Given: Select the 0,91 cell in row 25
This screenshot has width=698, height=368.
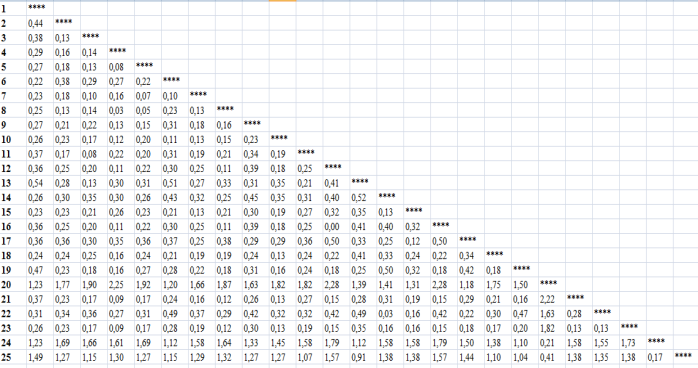Looking at the screenshot, I should pos(363,358).
